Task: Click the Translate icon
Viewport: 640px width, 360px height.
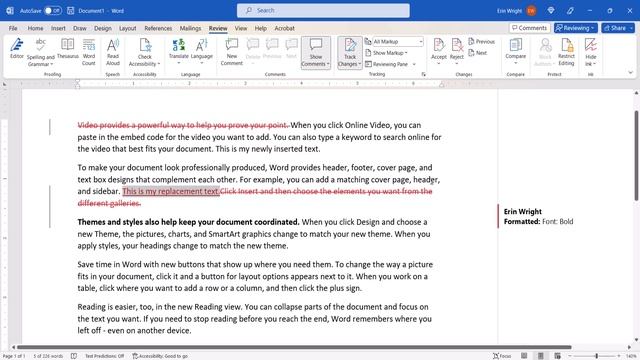Action: tap(178, 45)
